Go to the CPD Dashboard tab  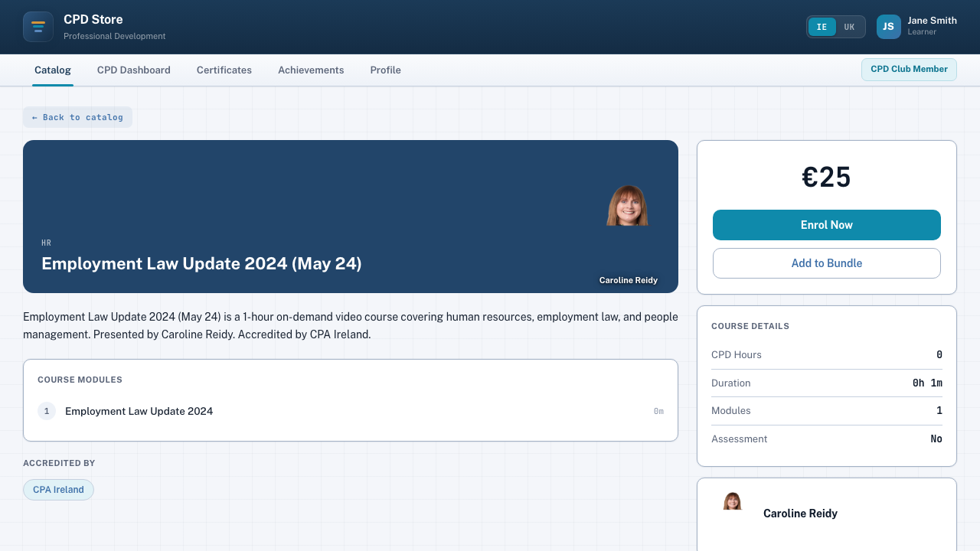point(134,70)
